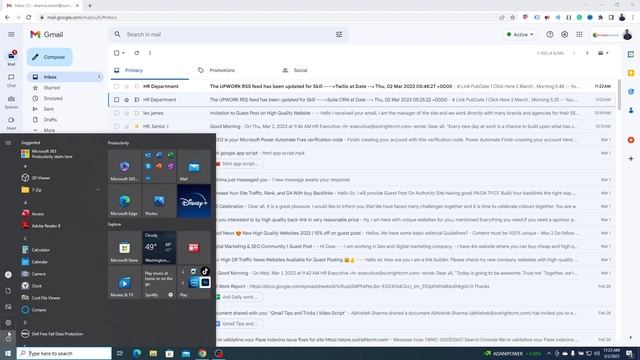This screenshot has width=640, height=360.
Task: Expand the 7-Zip folder in Start menu
Action: click(60, 190)
